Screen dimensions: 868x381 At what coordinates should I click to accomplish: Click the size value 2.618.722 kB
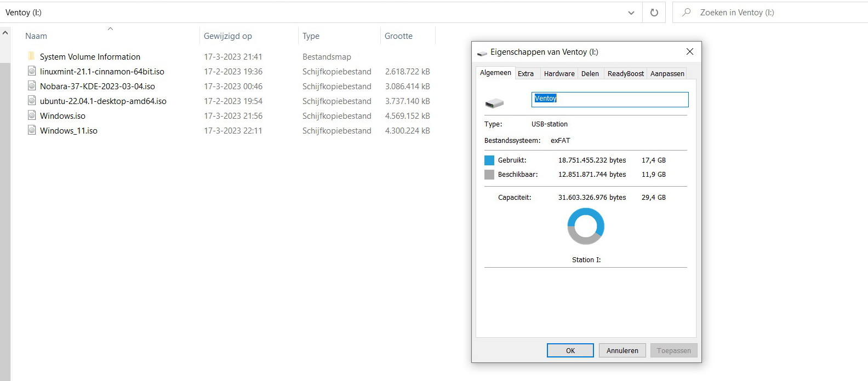click(x=408, y=71)
